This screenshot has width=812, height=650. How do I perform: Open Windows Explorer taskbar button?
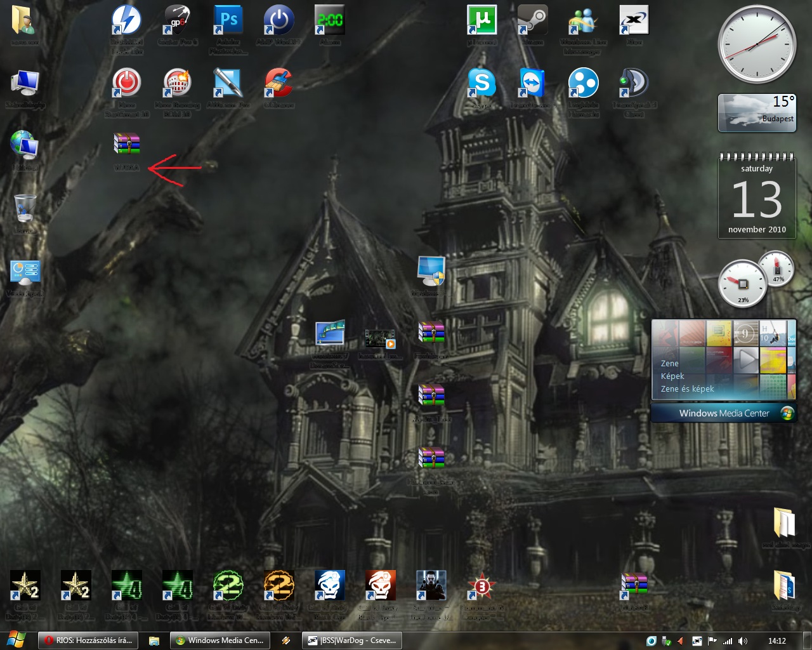154,640
